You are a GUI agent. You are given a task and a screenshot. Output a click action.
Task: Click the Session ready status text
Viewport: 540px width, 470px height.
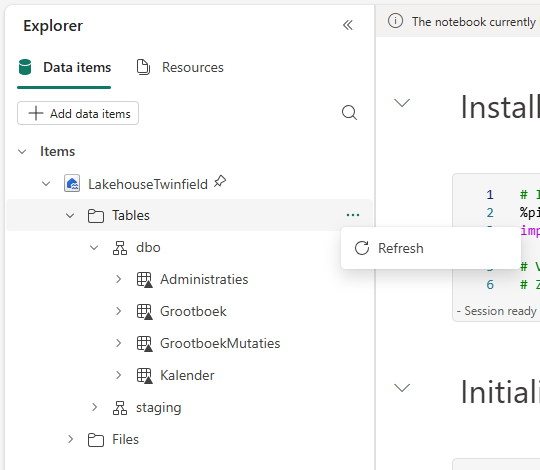tap(500, 311)
